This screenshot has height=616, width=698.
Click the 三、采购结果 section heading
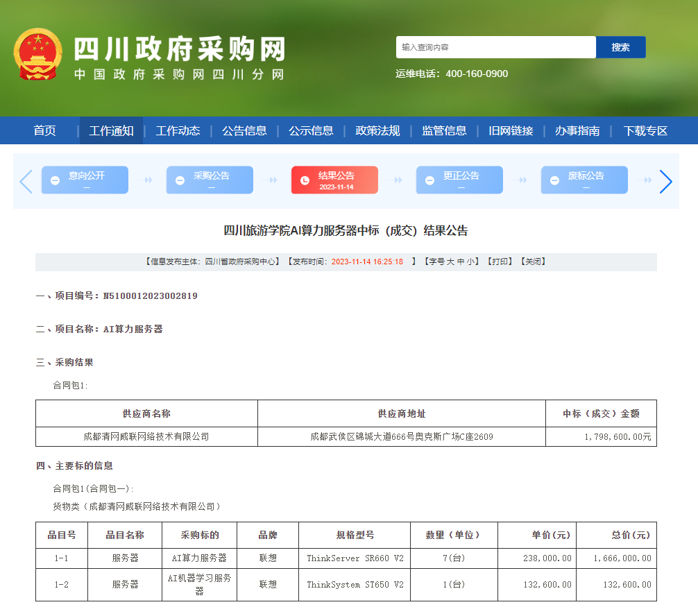point(65,363)
